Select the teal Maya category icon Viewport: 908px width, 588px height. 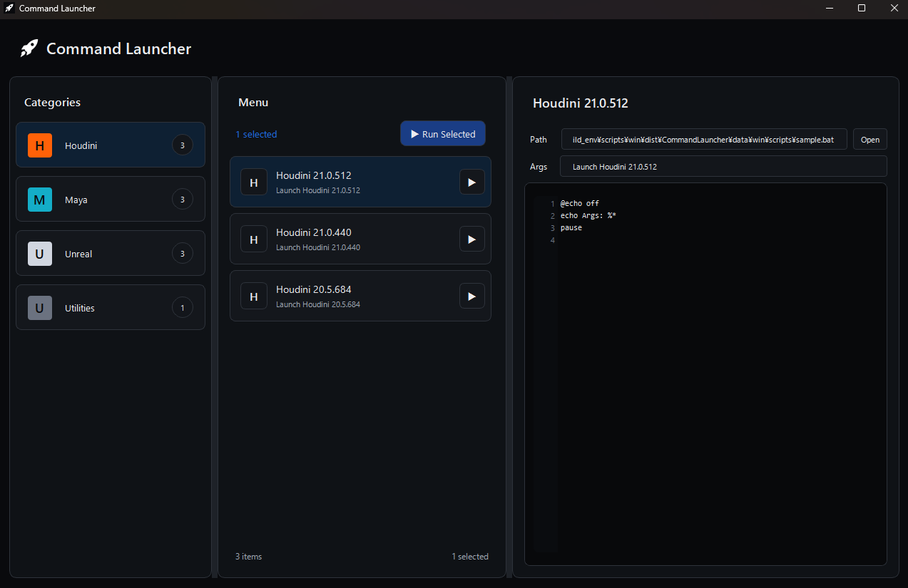coord(40,200)
